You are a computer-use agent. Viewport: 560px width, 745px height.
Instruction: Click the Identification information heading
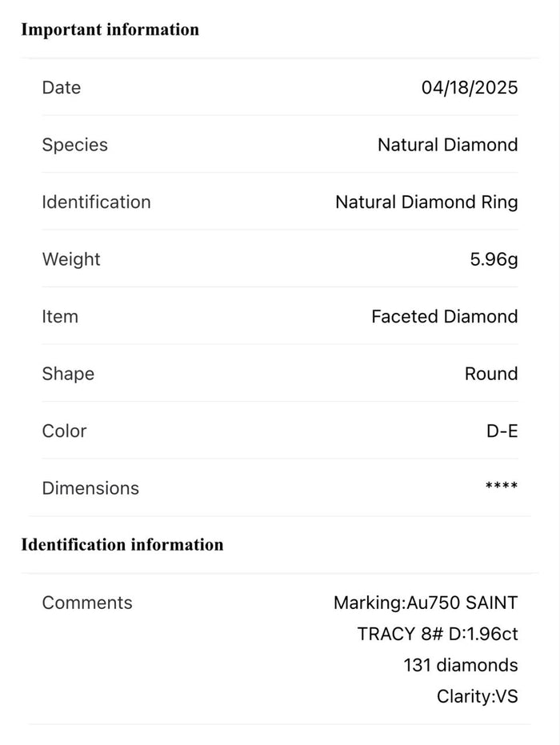pos(122,545)
